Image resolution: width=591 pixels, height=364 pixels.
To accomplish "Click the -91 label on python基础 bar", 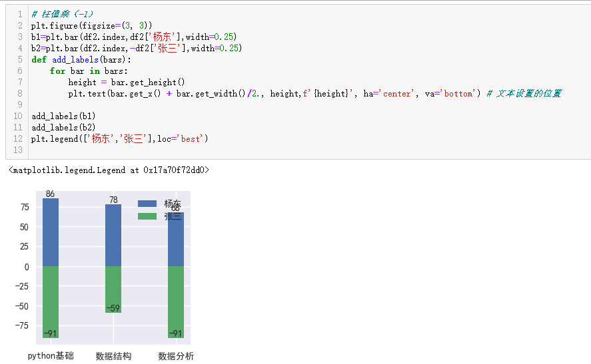I will coord(50,333).
